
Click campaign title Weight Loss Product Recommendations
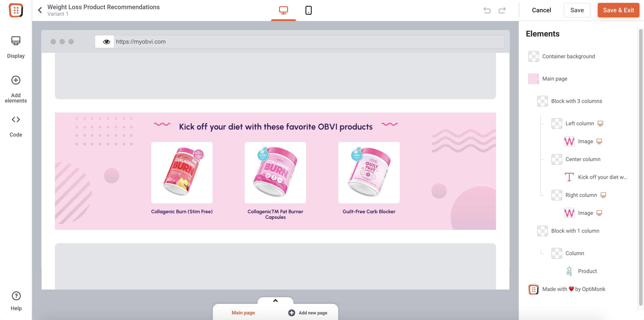[x=104, y=7]
